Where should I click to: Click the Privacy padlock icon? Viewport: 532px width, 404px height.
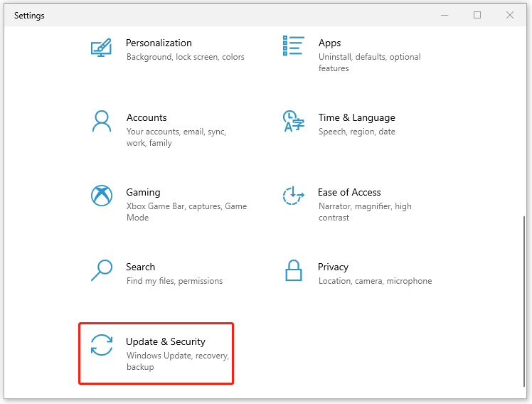293,270
